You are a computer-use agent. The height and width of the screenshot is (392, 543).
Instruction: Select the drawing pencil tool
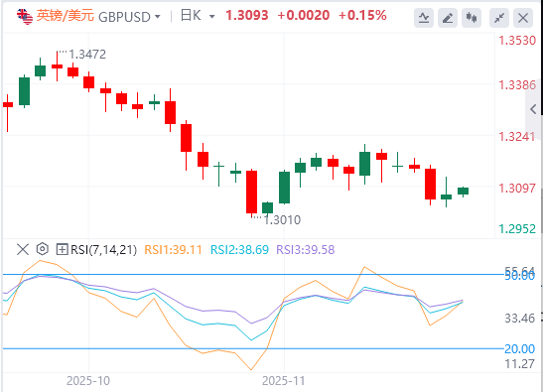448,17
